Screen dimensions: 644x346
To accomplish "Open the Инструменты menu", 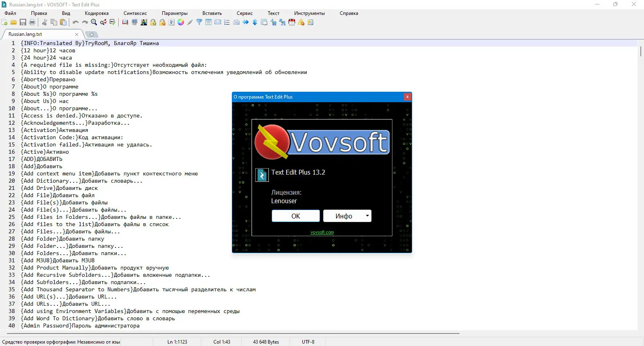I will pyautogui.click(x=310, y=13).
